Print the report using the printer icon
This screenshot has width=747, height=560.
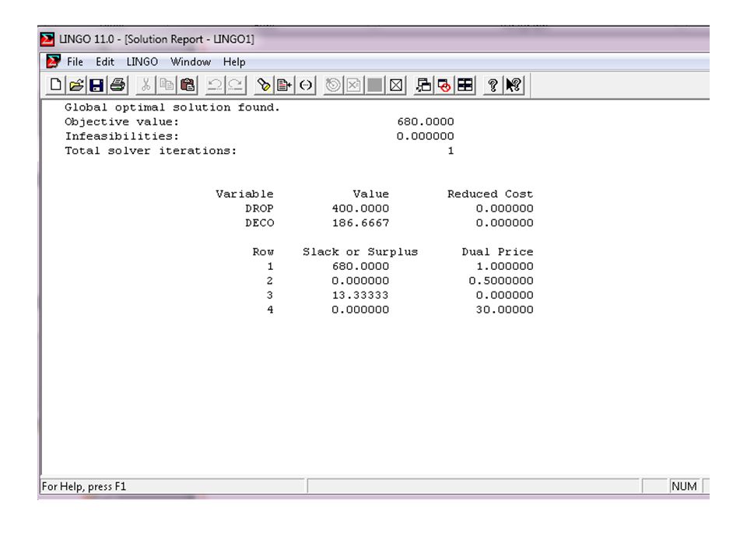pos(117,86)
